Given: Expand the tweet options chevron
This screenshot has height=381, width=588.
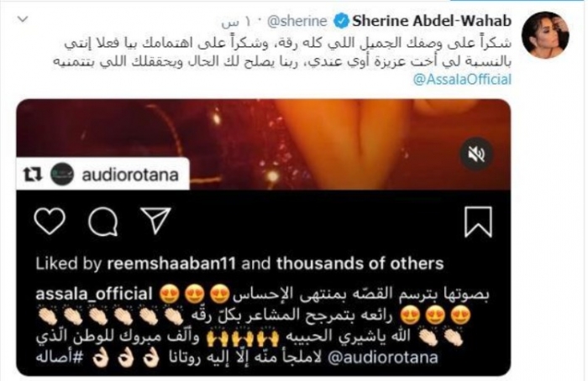Looking at the screenshot, I should 23,19.
